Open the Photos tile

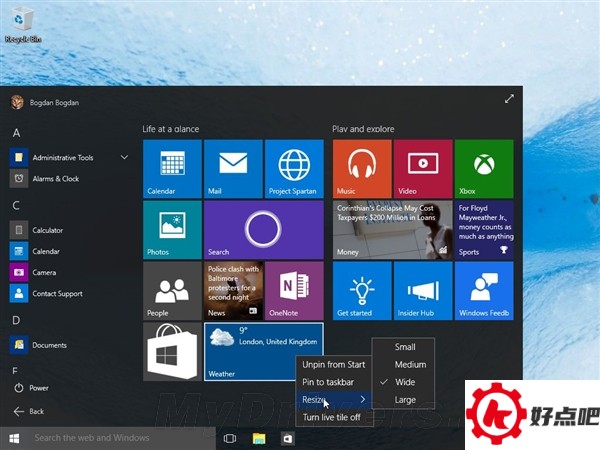tap(172, 230)
